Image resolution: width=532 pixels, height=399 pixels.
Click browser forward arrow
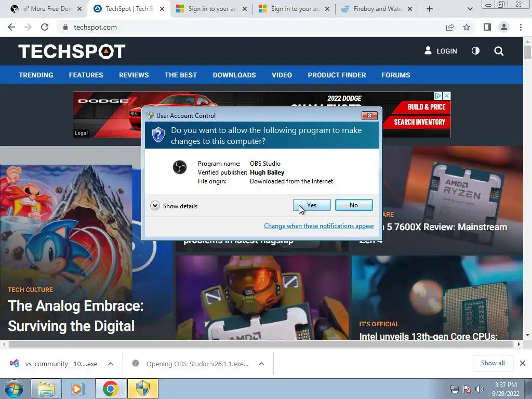click(28, 27)
